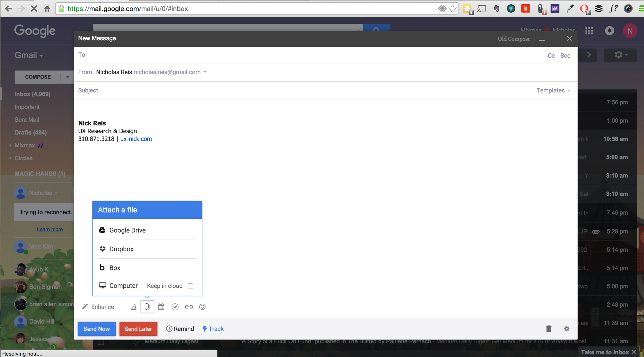
Task: Open the Gmail product dropdown
Action: pyautogui.click(x=29, y=55)
